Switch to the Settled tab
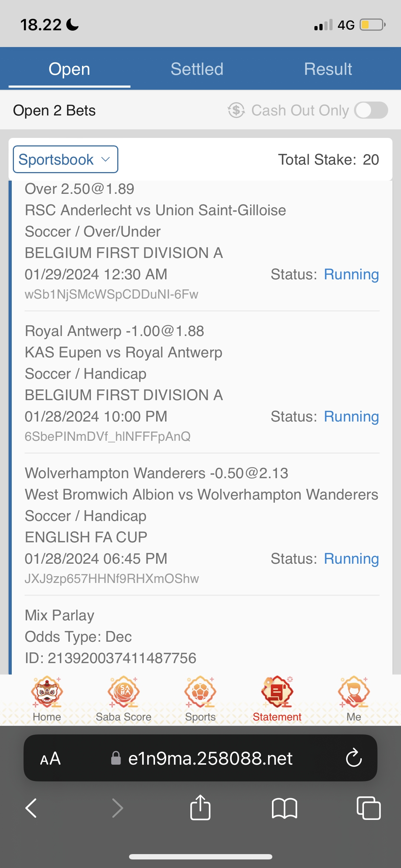This screenshot has height=868, width=401. (197, 69)
